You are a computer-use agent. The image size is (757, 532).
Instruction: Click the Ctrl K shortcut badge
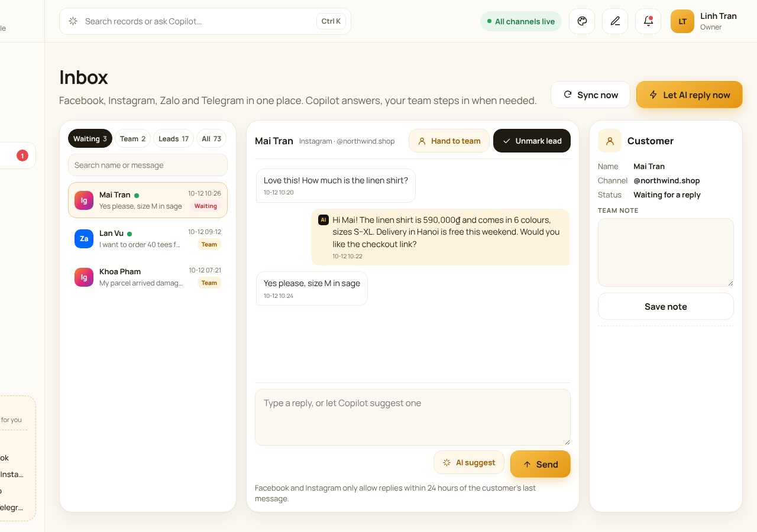pos(331,21)
